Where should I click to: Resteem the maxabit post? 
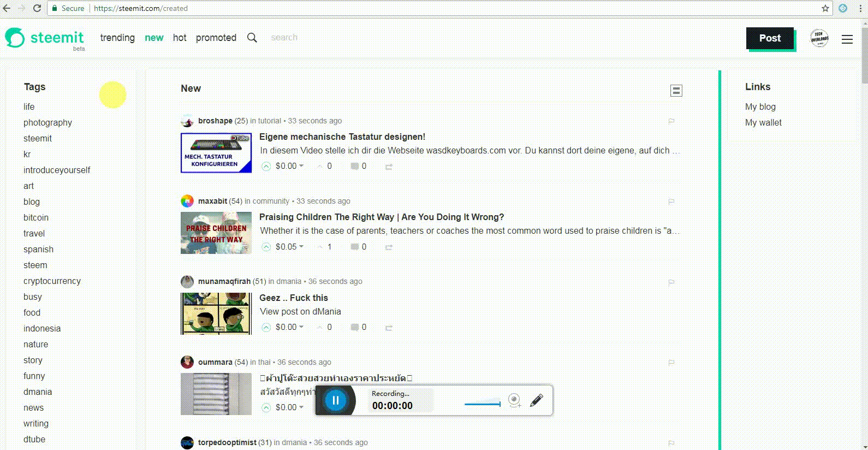(x=389, y=247)
